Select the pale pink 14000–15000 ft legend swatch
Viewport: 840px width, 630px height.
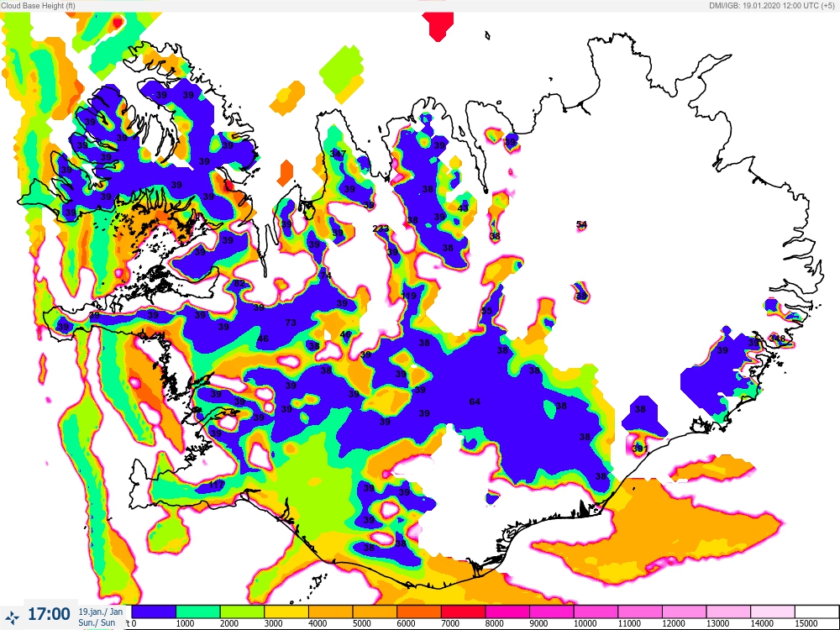[773, 612]
